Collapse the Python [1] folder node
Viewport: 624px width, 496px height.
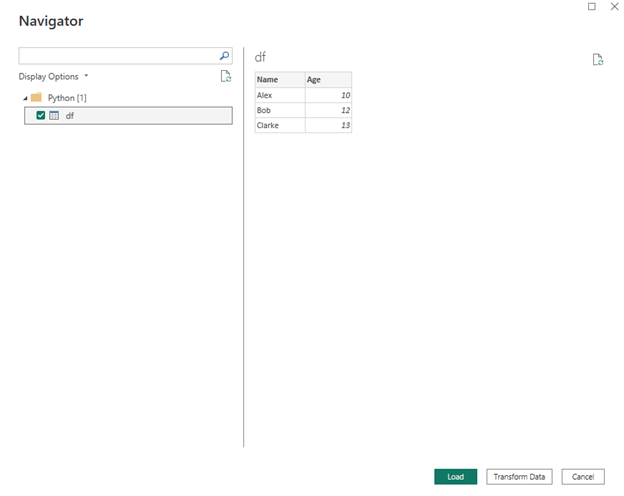25,98
